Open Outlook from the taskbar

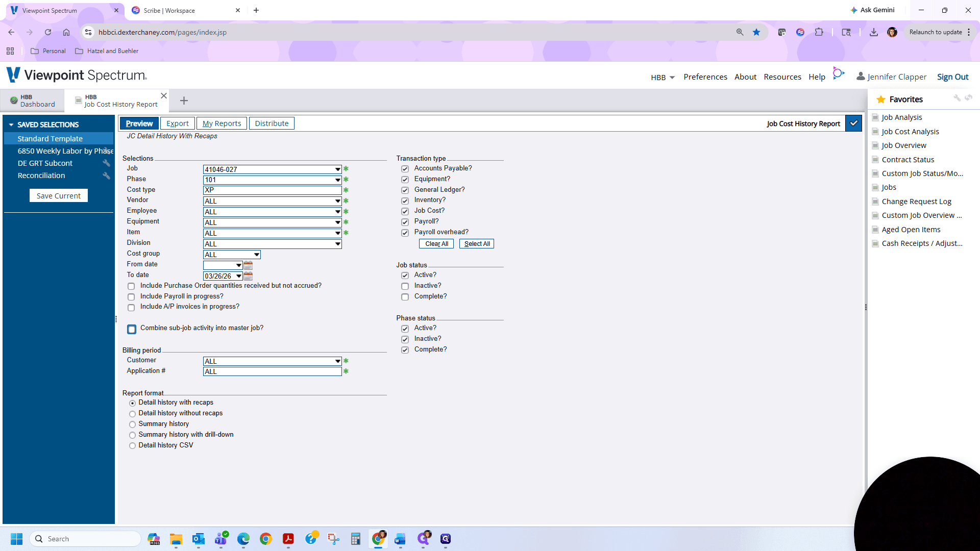click(199, 539)
